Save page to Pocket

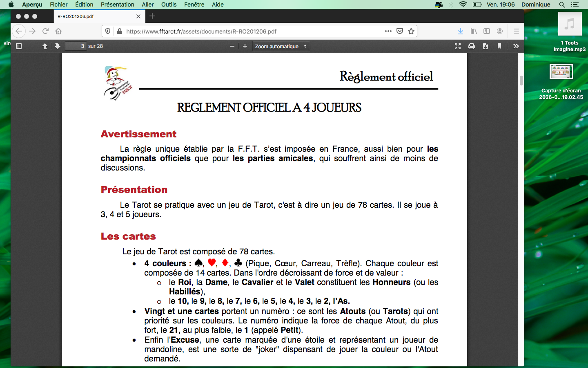tap(400, 31)
